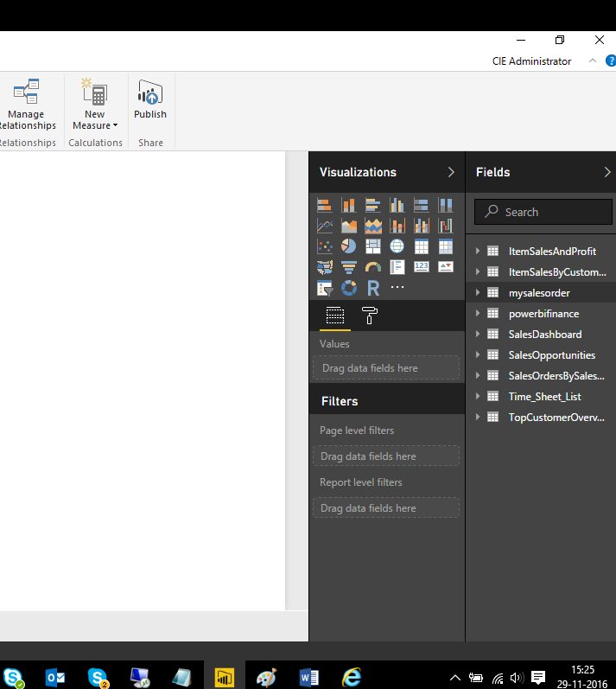Switch to the Fields well tab

point(335,316)
